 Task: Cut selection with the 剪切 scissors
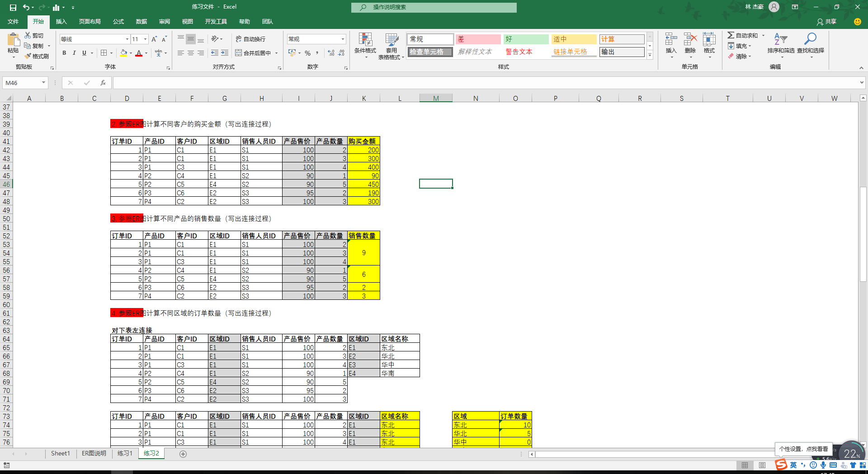pyautogui.click(x=34, y=35)
